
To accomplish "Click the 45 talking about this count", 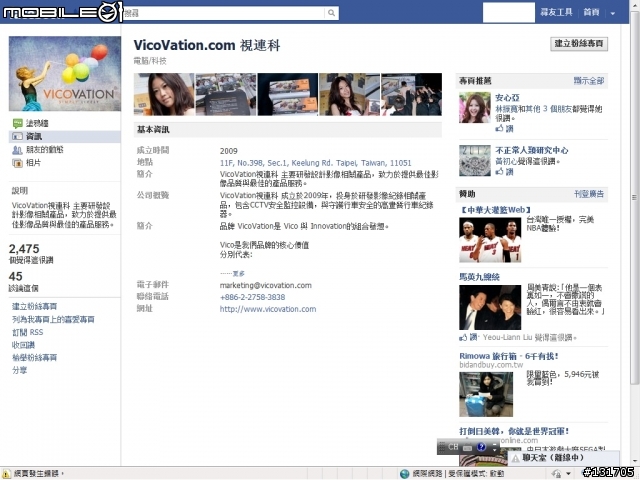I will click(x=16, y=276).
